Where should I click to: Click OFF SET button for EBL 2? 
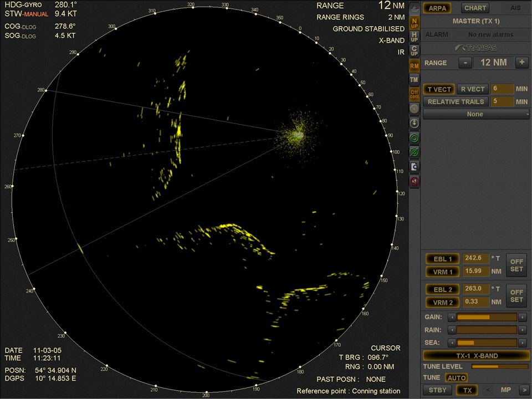point(516,296)
